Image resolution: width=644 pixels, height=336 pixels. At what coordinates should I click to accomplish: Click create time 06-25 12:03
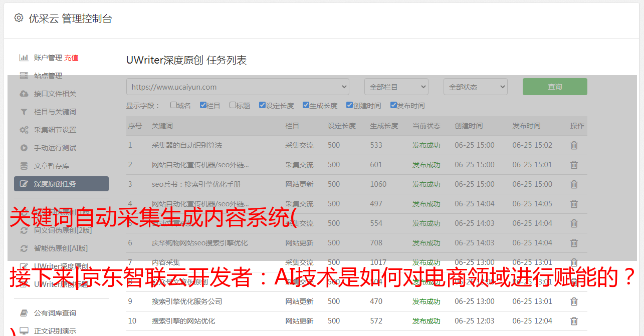475,321
